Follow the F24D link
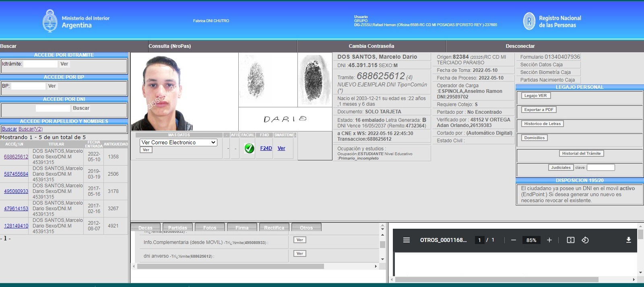 tap(266, 148)
